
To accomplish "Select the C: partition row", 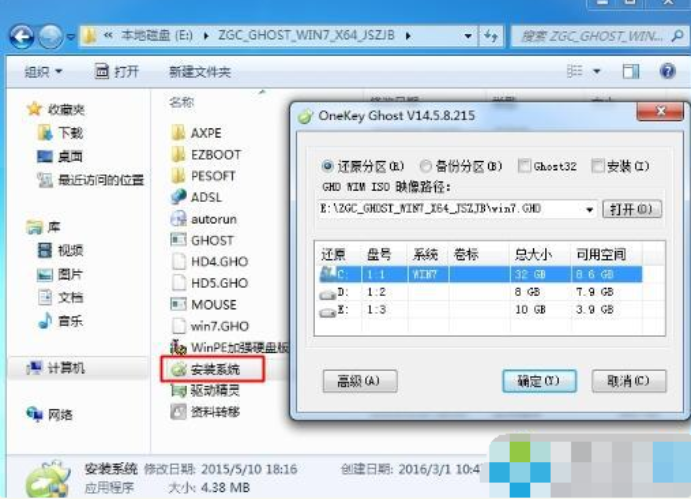I will 480,274.
